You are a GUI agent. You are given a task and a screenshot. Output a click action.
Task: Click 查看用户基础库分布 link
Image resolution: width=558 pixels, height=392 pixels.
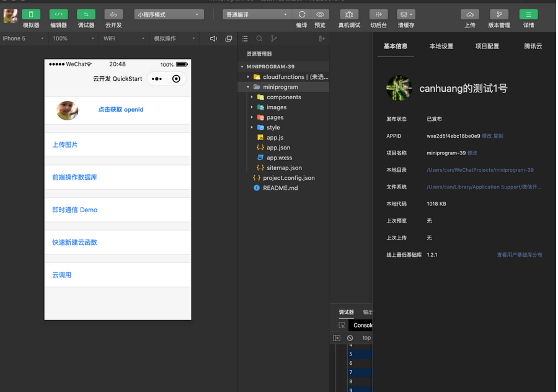point(520,255)
